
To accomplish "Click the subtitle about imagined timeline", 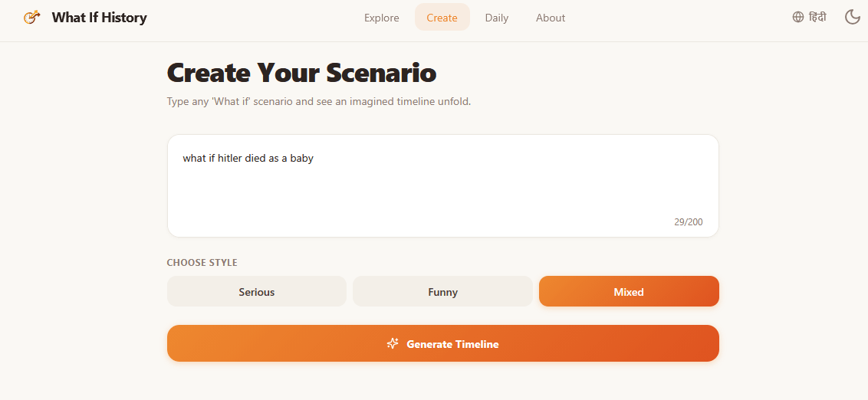I will click(x=318, y=101).
